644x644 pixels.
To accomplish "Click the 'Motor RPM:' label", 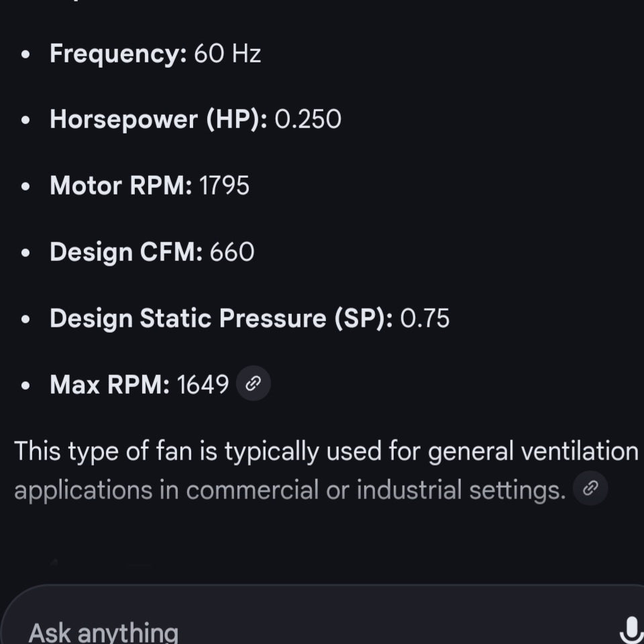I will (120, 186).
